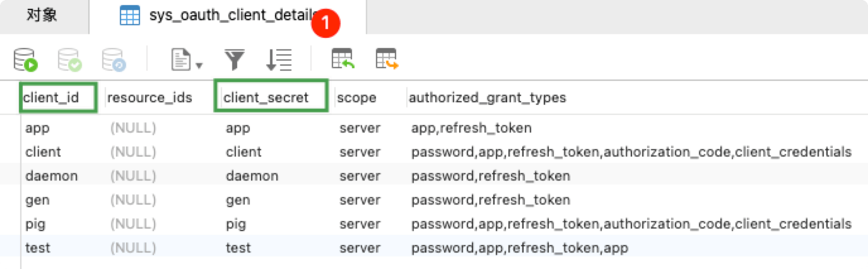Image resolution: width=868 pixels, height=269 pixels.
Task: Click the server scope cell in test row
Action: pos(360,248)
